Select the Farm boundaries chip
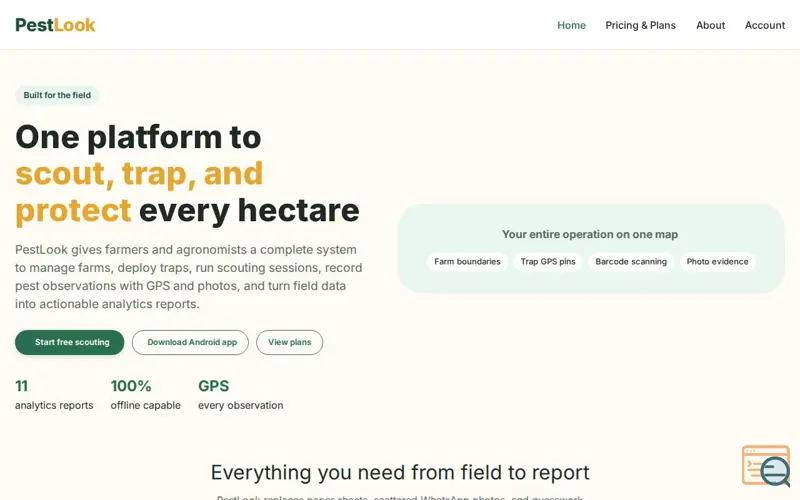The width and height of the screenshot is (800, 500). point(467,262)
